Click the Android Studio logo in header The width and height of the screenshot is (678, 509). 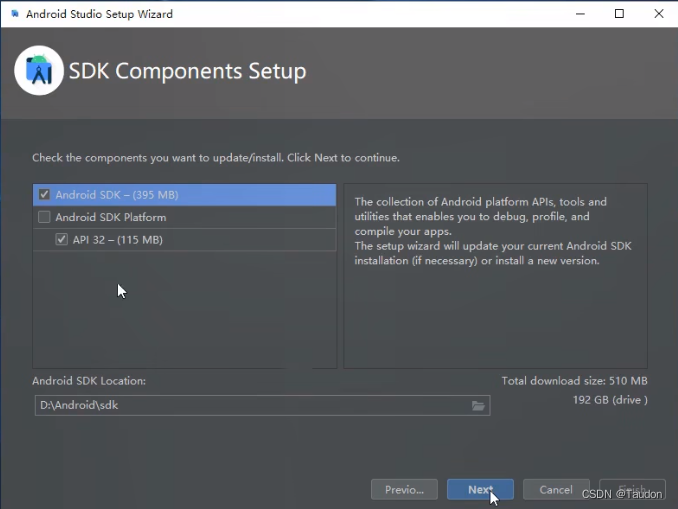click(x=39, y=70)
